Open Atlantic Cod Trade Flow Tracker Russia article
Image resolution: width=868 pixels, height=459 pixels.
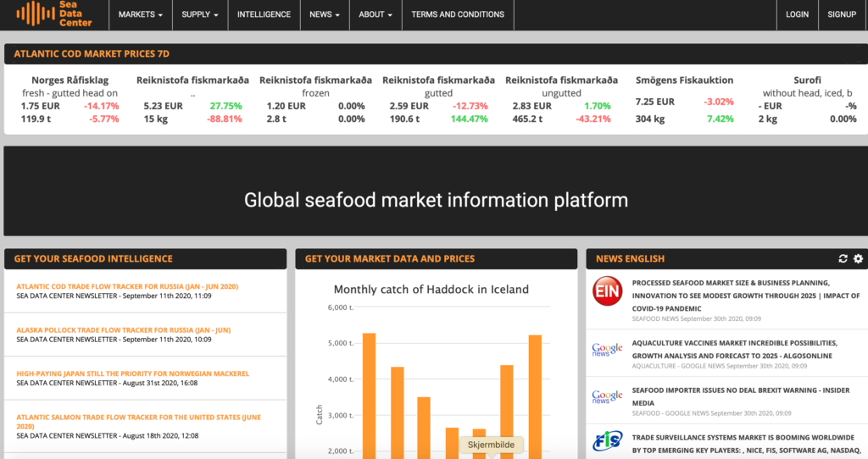tap(127, 286)
